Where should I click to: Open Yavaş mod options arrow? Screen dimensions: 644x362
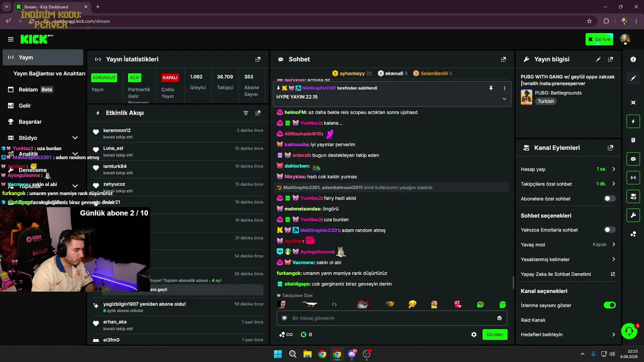coord(613,245)
